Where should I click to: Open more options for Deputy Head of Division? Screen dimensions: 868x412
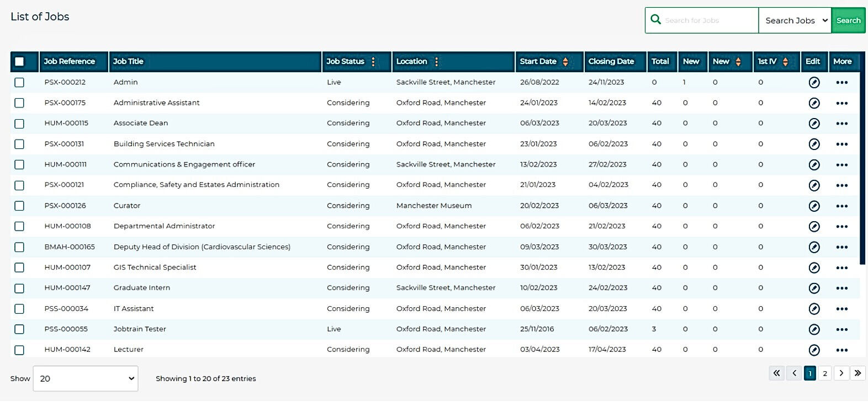[x=841, y=247]
